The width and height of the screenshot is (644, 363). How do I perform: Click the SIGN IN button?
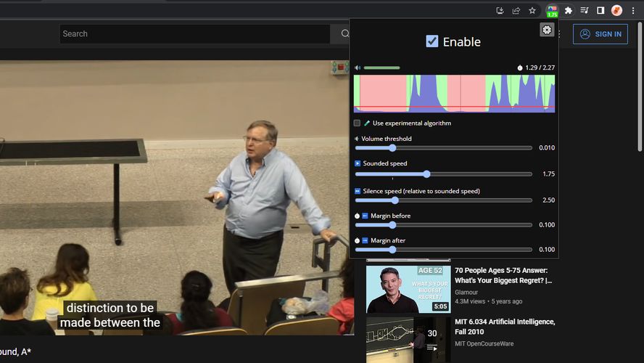(600, 34)
